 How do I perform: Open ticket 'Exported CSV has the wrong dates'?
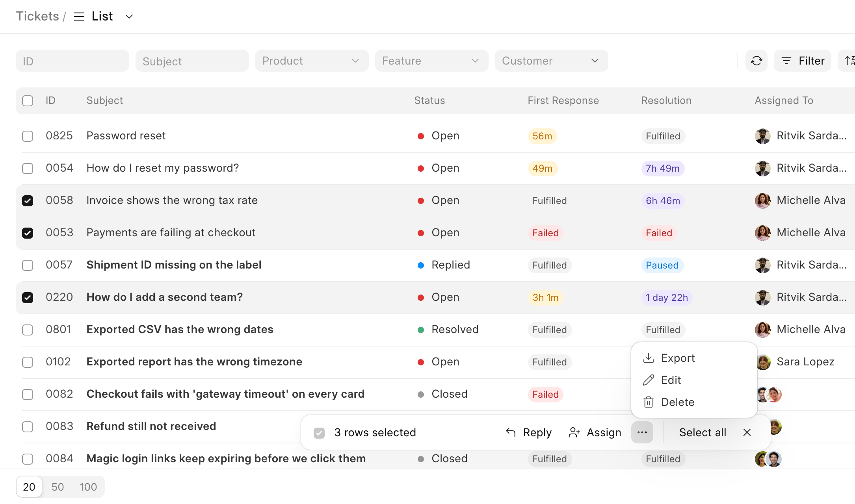click(180, 329)
